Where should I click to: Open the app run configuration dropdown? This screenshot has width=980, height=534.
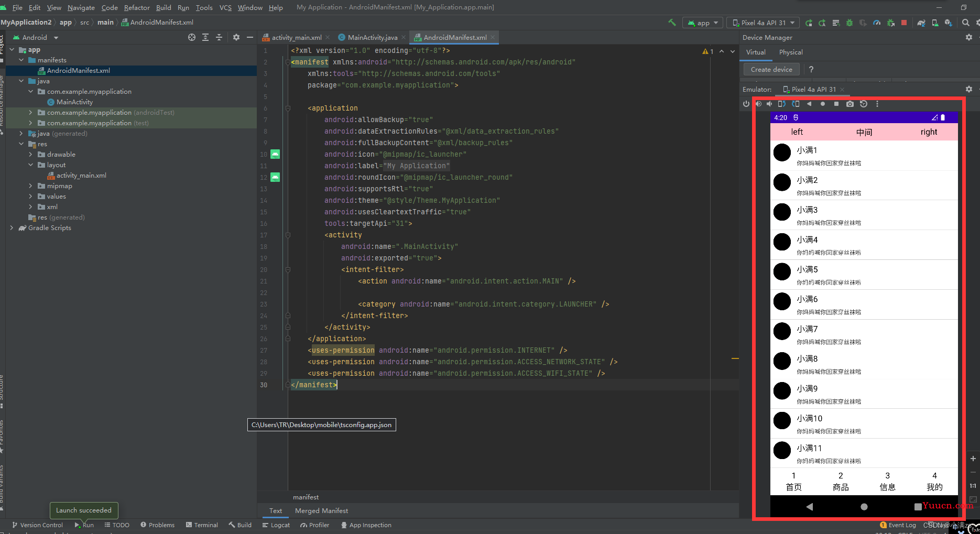click(x=703, y=23)
